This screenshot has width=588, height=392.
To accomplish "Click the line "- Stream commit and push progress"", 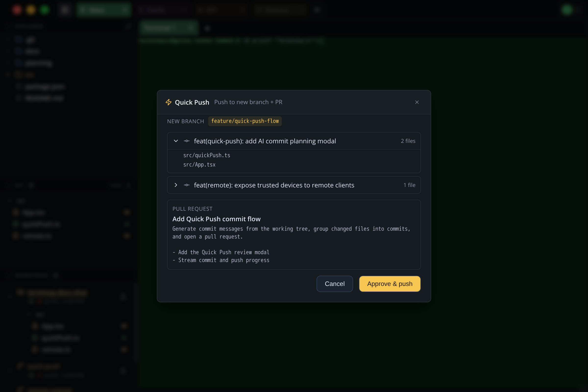I will 221,260.
